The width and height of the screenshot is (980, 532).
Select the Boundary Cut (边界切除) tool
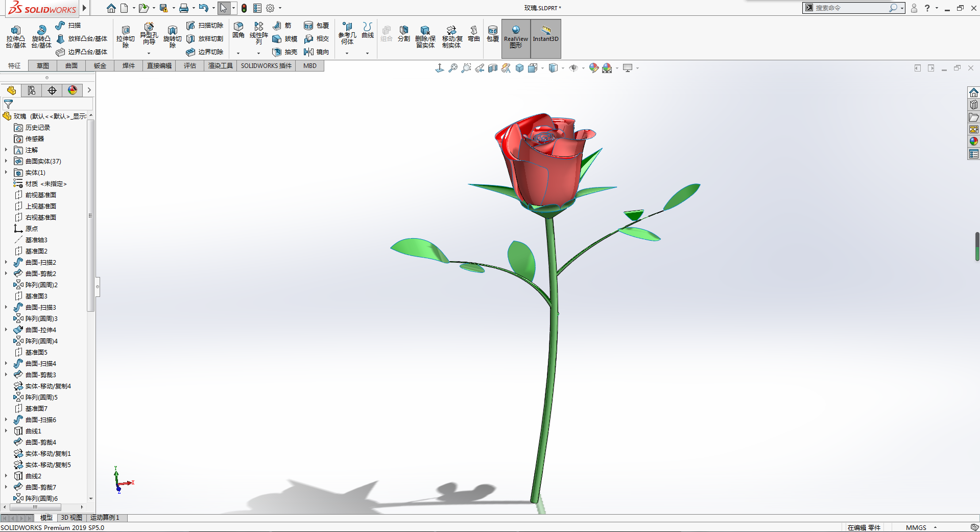tap(205, 52)
